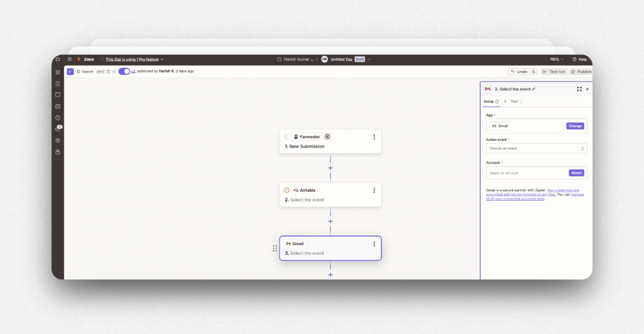Click the warning icon on Airtable step
The height and width of the screenshot is (334, 644).
coord(287,190)
